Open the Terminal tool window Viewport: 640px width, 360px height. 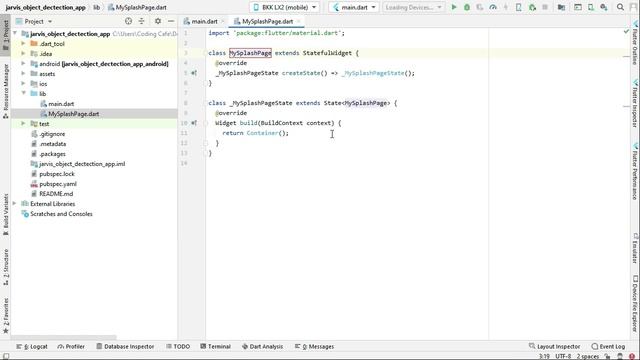(x=216, y=347)
